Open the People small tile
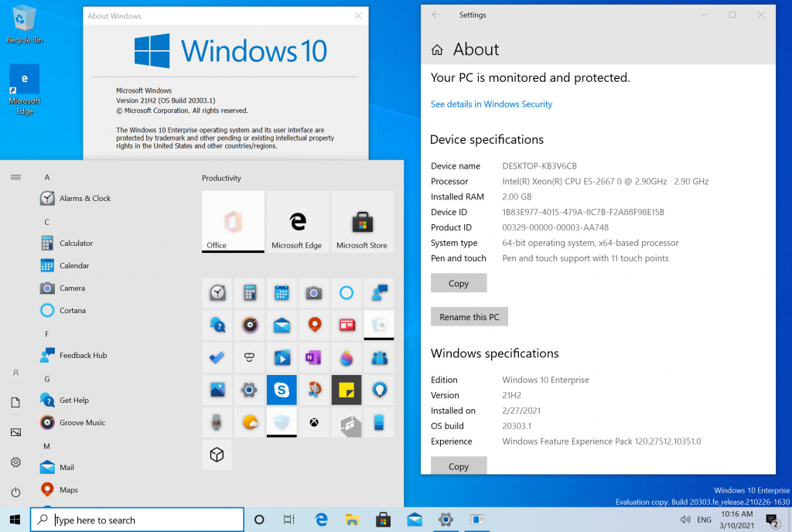 pyautogui.click(x=379, y=357)
